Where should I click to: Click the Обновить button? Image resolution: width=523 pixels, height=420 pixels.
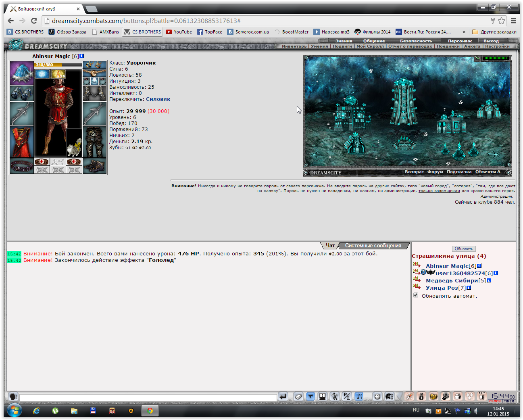(464, 249)
